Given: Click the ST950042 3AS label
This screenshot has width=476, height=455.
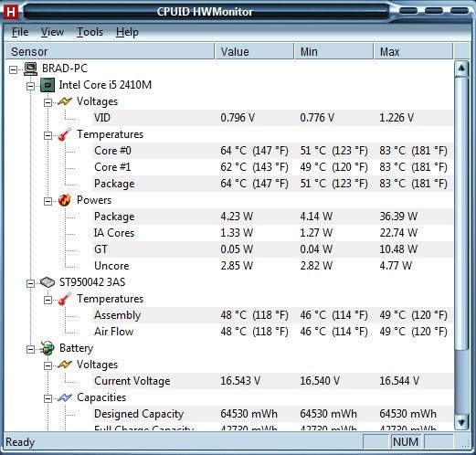Looking at the screenshot, I should coord(92,282).
